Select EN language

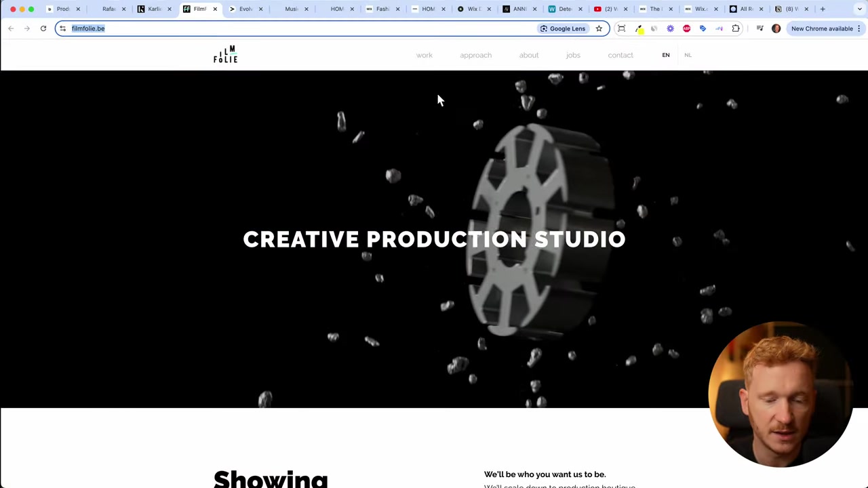(x=666, y=55)
